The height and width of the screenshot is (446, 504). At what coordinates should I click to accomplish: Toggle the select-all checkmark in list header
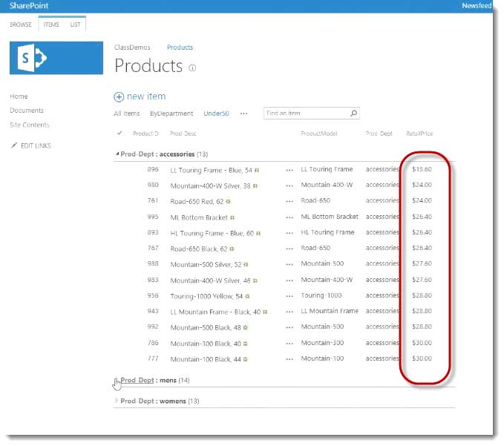(x=120, y=133)
